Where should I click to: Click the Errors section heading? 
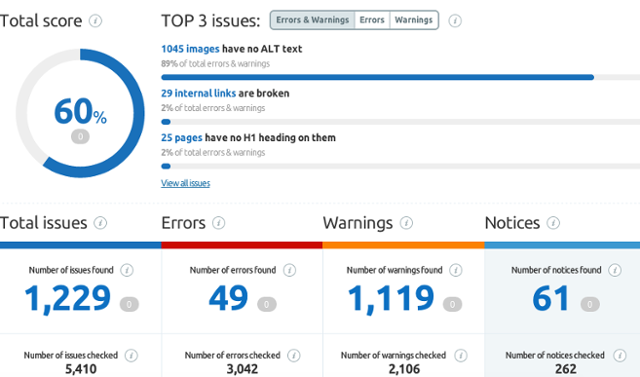pyautogui.click(x=184, y=223)
